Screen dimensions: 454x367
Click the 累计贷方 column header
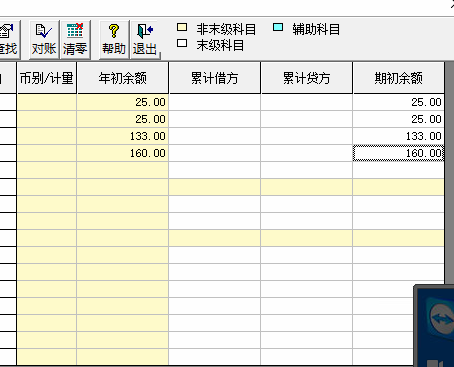pos(307,78)
